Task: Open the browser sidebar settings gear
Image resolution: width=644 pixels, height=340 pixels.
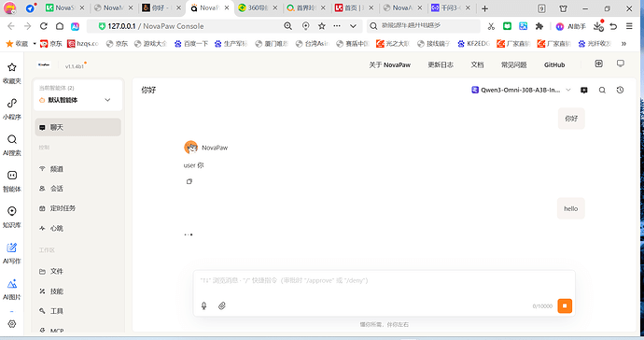Action: [12, 324]
